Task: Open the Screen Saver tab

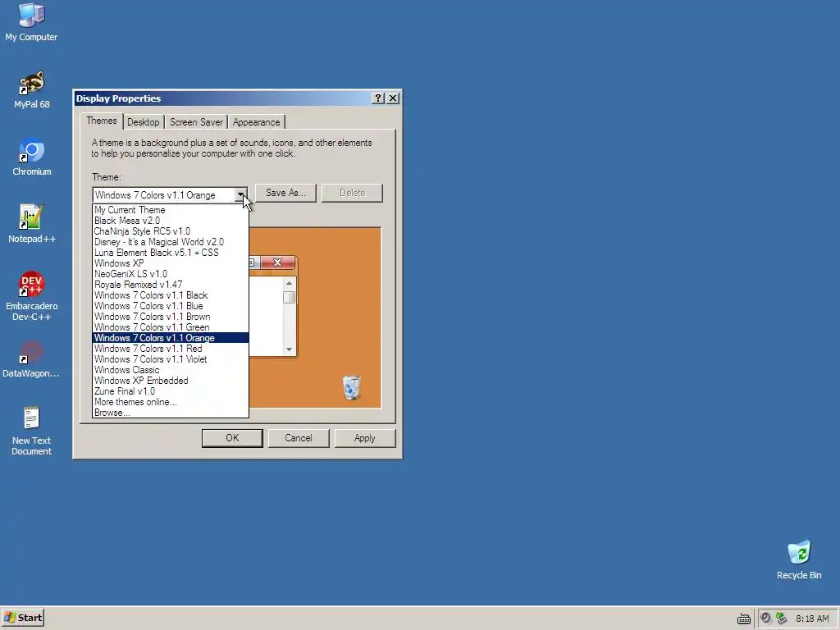Action: (x=196, y=122)
